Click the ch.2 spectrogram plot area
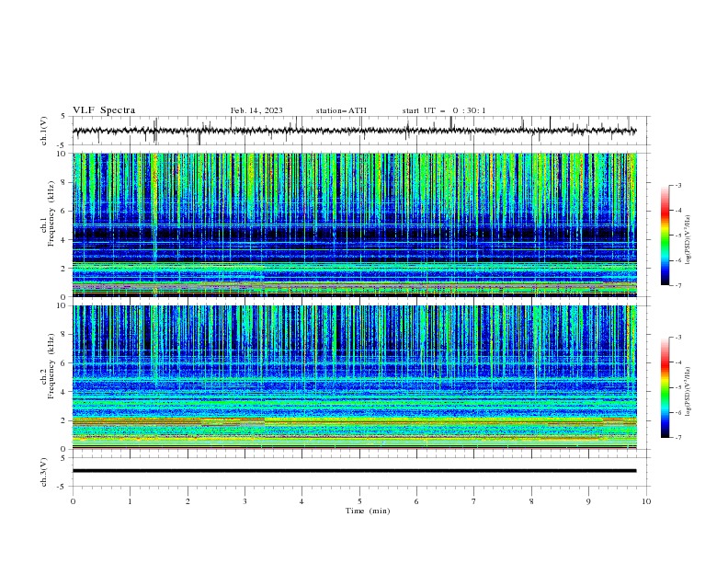The height and width of the screenshot is (563, 728). tap(354, 377)
